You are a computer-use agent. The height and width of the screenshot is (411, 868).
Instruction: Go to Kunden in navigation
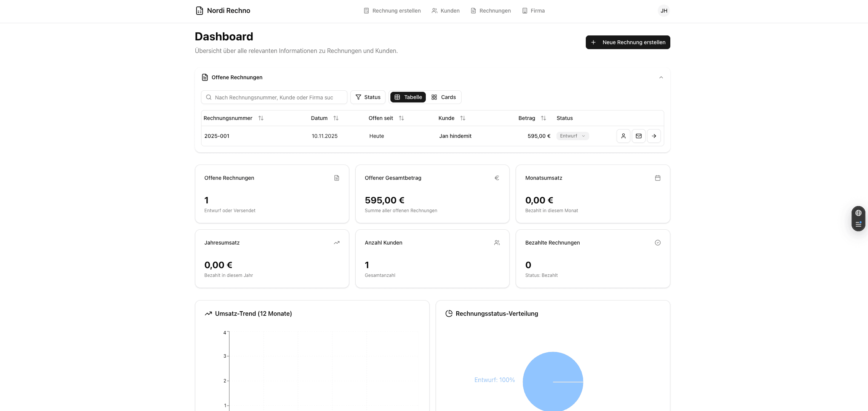tap(445, 11)
